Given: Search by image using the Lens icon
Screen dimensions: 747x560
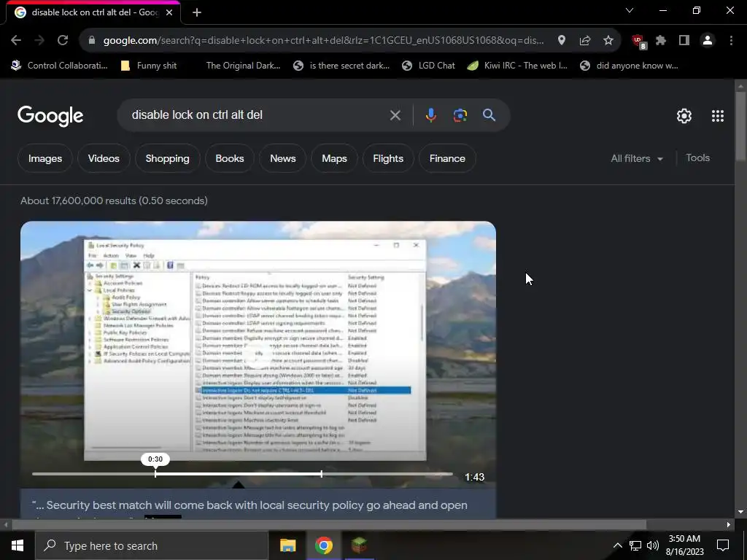Looking at the screenshot, I should [460, 115].
